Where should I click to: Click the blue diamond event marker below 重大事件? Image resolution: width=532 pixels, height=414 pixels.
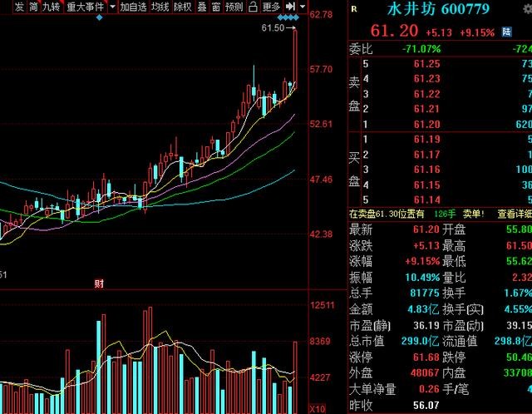coord(100,17)
